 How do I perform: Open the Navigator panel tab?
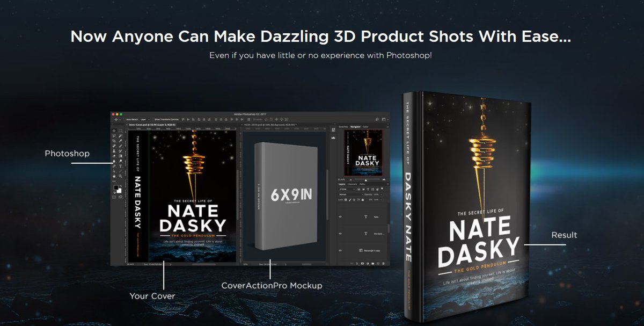click(355, 127)
